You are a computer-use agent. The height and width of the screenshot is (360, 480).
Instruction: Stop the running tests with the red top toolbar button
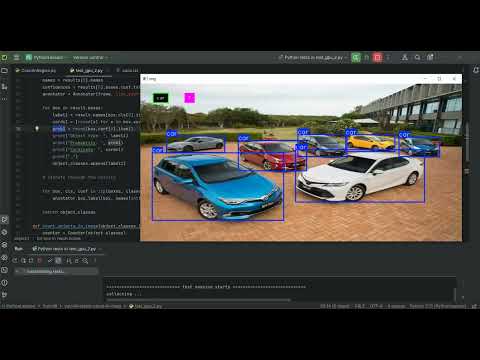pos(377,57)
